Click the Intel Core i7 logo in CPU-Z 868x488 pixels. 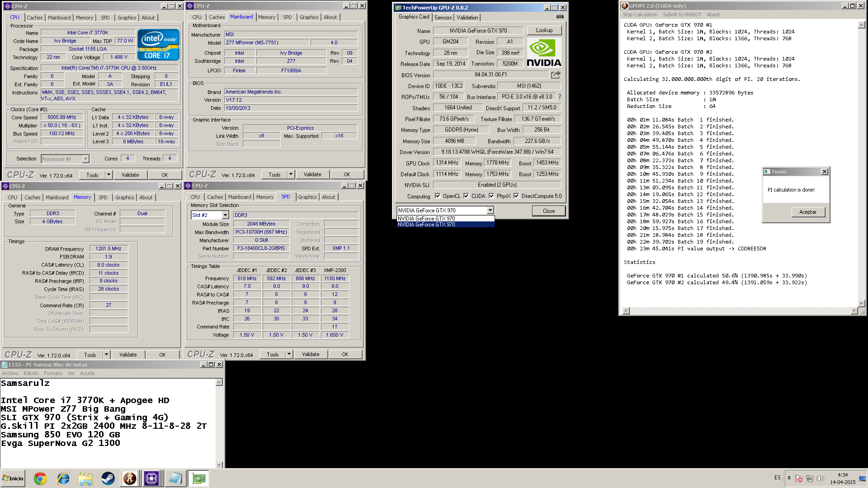coord(158,45)
